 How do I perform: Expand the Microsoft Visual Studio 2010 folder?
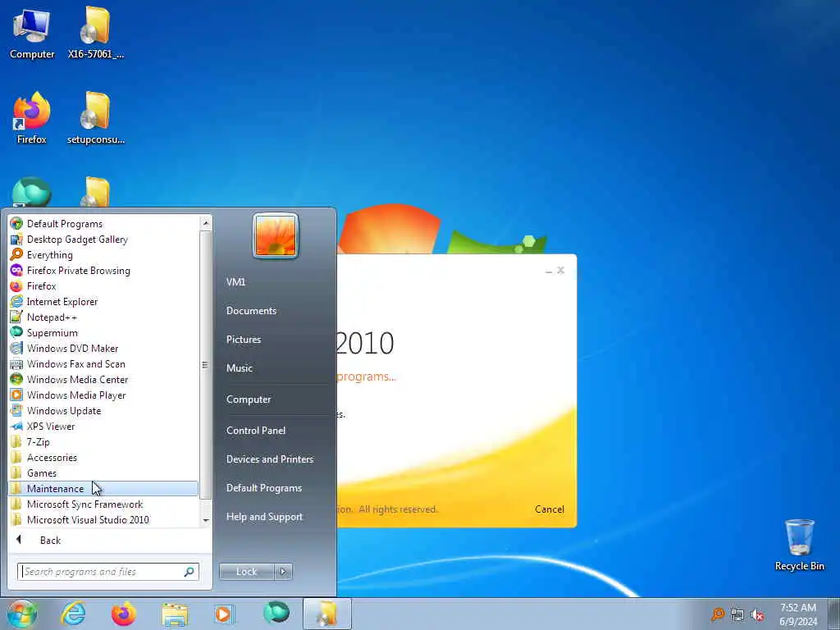tap(103, 519)
